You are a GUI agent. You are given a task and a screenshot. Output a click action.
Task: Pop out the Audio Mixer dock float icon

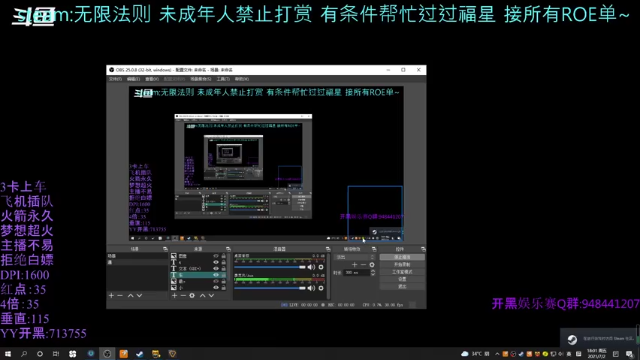tap(328, 249)
